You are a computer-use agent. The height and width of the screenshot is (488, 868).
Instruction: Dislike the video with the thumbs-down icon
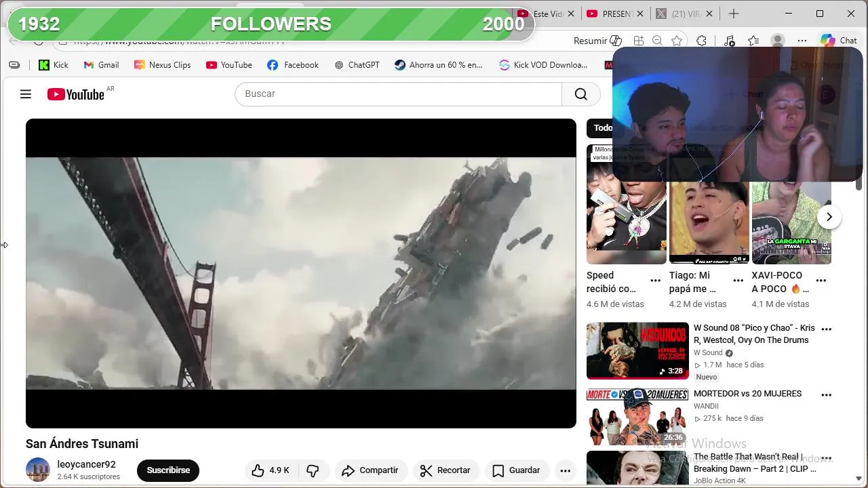click(313, 470)
